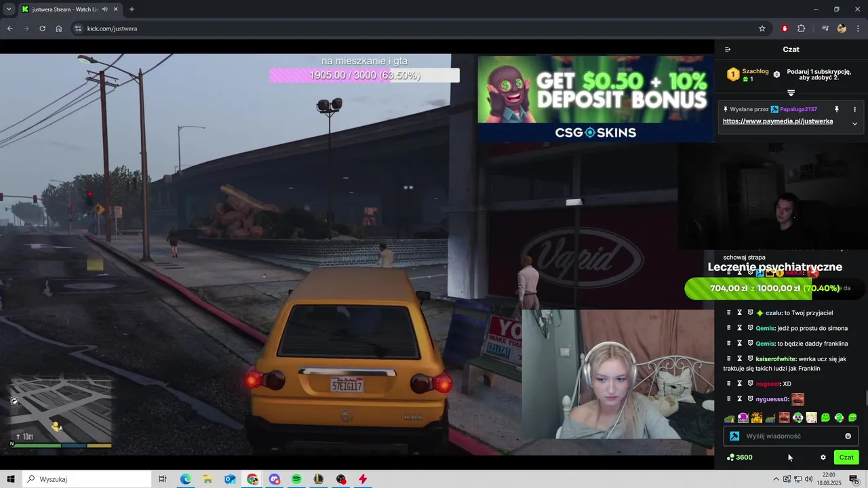Reload the current page
Image resolution: width=868 pixels, height=488 pixels.
pos(42,28)
